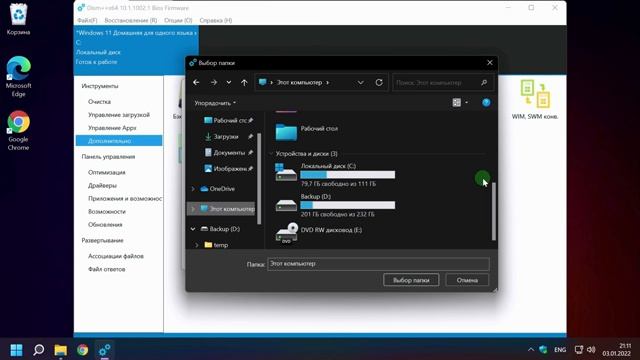
Task: Select Документы in navigation pane
Action: (229, 152)
